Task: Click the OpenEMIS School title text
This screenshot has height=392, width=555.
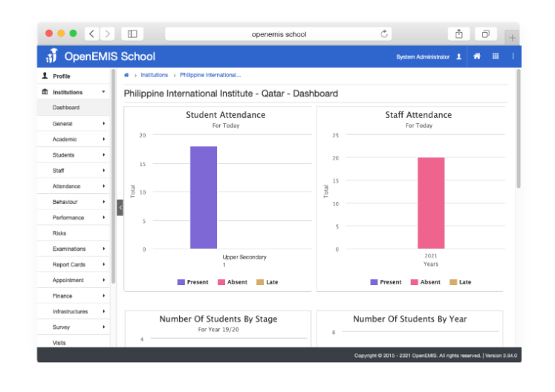Action: 110,56
